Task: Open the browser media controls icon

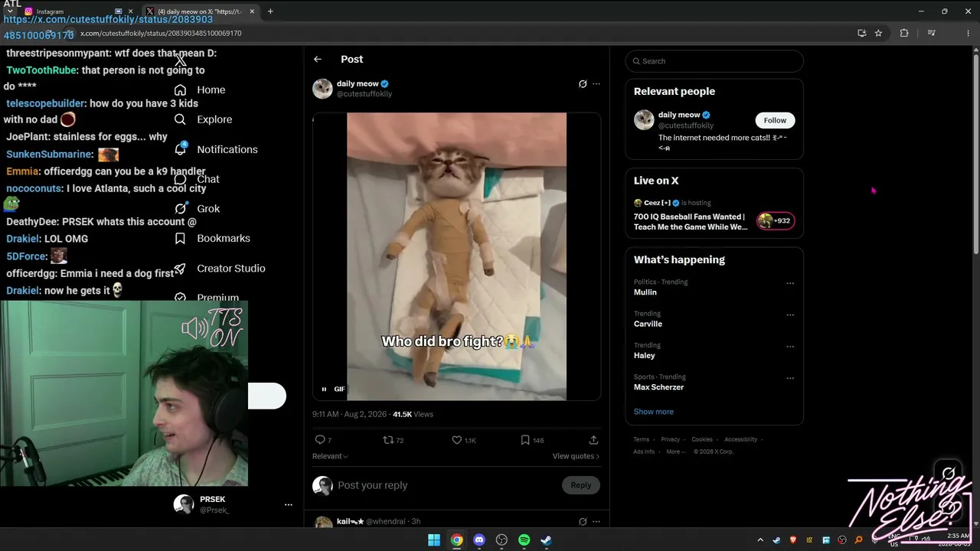Action: click(x=931, y=33)
